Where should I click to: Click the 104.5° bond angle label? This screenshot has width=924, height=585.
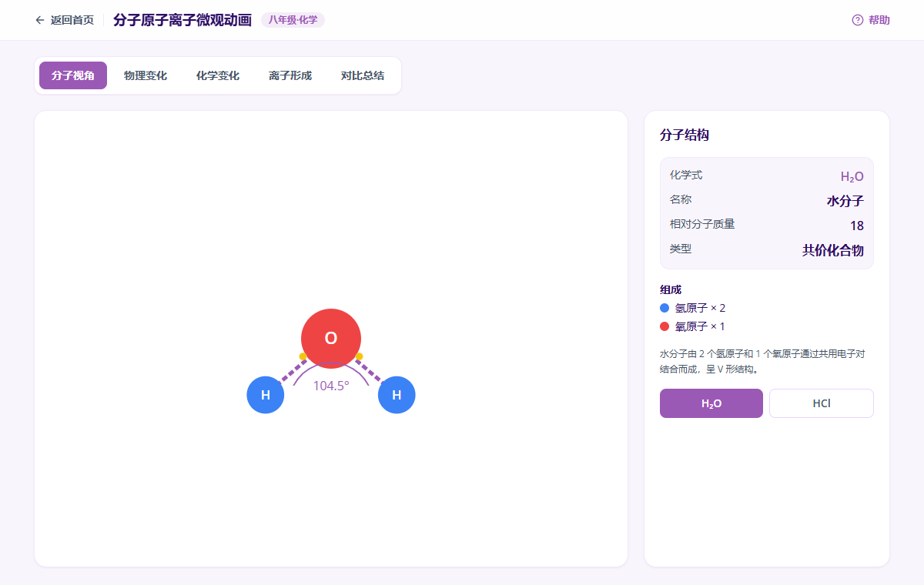point(331,386)
